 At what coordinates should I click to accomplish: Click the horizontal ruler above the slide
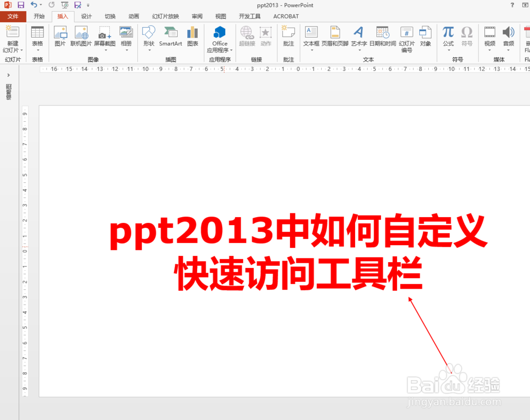285,69
